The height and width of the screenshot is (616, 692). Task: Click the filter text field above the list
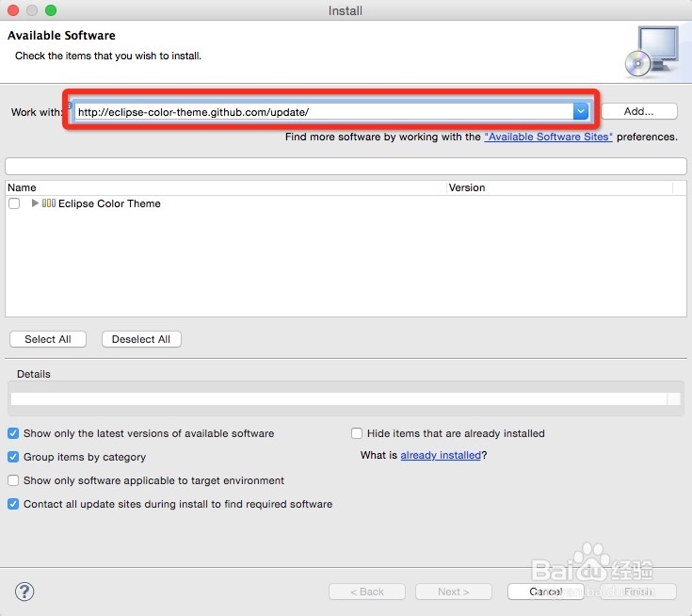(346, 167)
